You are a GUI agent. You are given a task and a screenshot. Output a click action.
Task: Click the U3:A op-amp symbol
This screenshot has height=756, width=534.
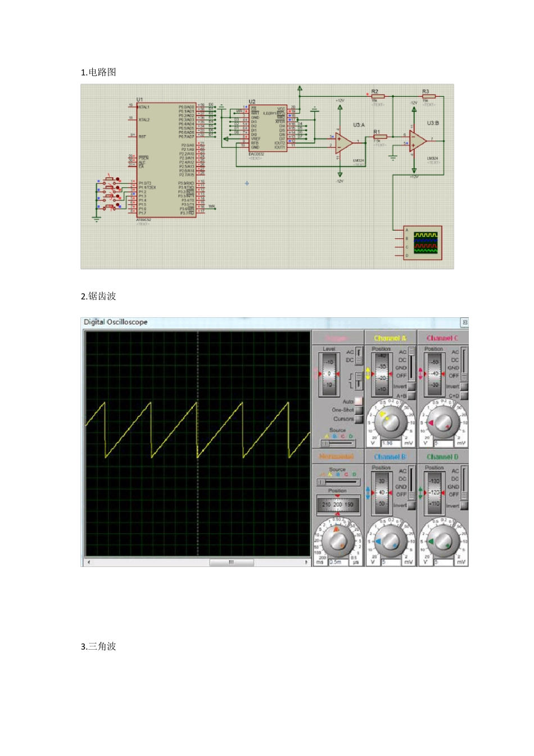[343, 143]
